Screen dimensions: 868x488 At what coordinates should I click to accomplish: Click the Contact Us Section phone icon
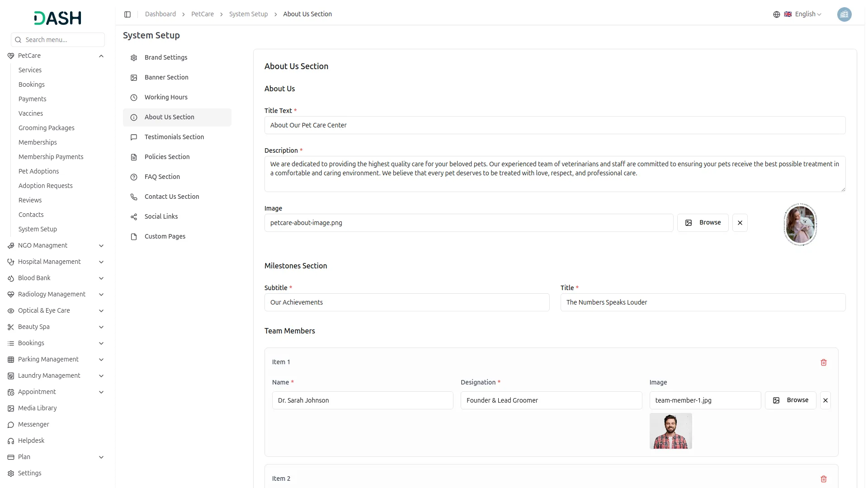tap(134, 197)
